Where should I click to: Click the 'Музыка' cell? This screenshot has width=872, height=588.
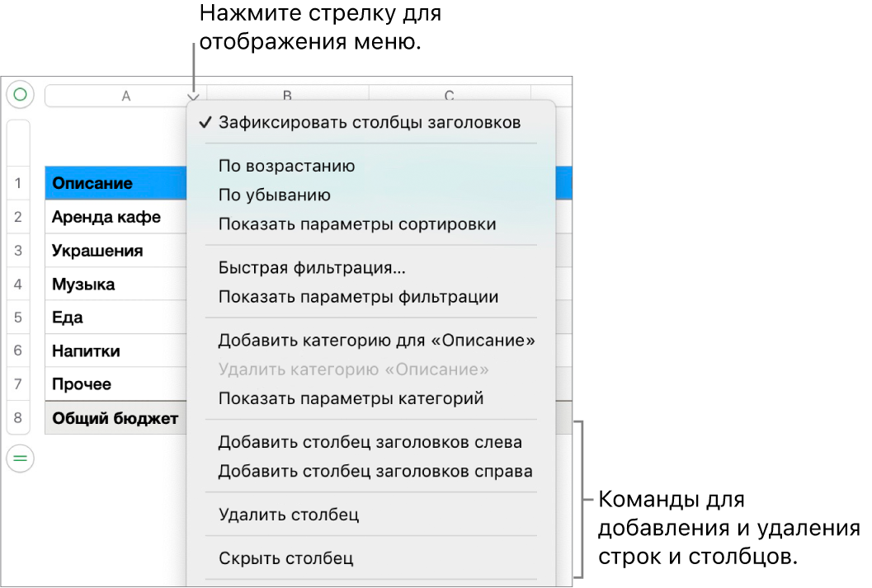[115, 284]
